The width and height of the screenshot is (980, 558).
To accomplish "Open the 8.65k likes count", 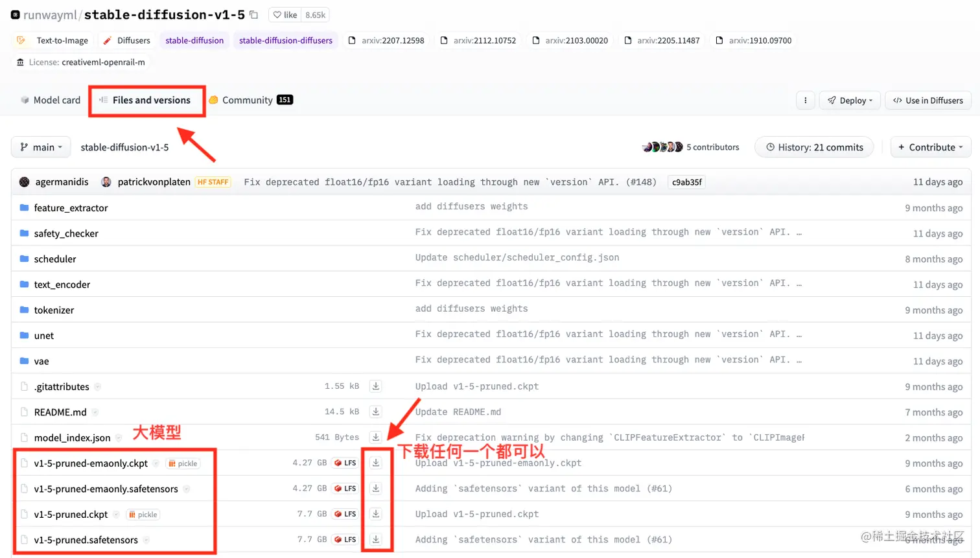I will [316, 15].
